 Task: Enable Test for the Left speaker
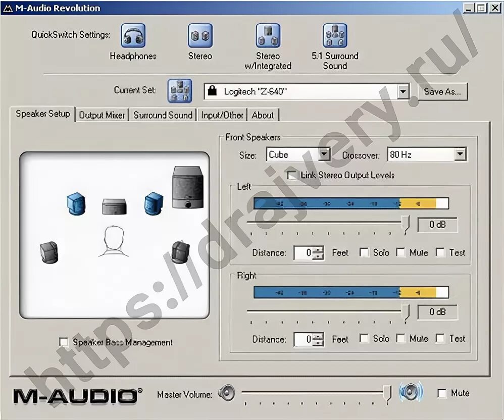440,252
